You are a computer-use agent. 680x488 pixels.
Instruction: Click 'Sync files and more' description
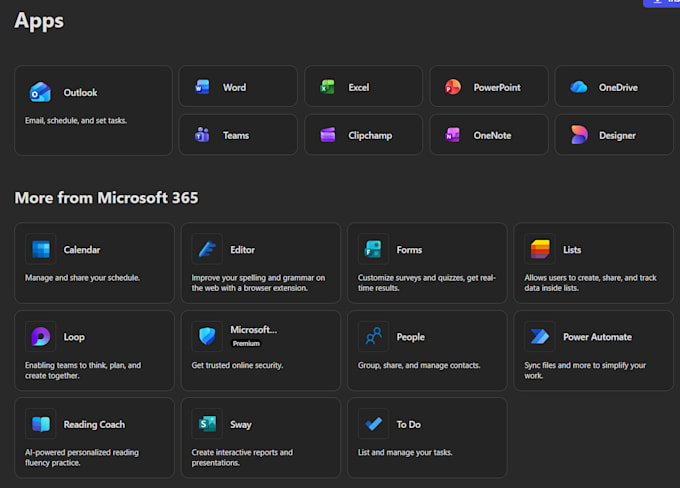[x=585, y=370]
